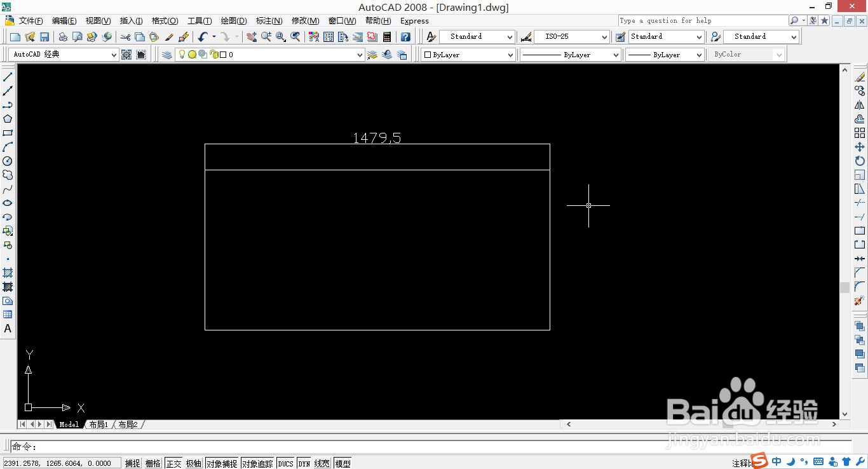Click the Help question mark icon

pos(405,37)
